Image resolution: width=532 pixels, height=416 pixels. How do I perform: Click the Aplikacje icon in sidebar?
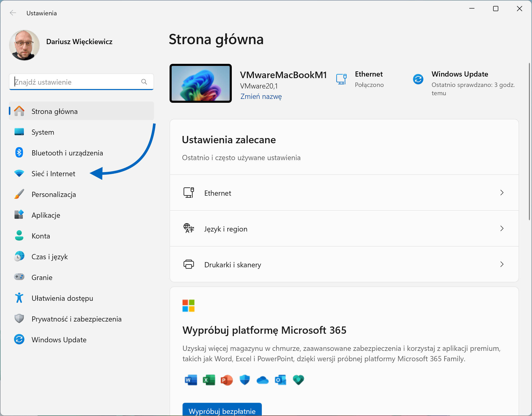point(19,215)
